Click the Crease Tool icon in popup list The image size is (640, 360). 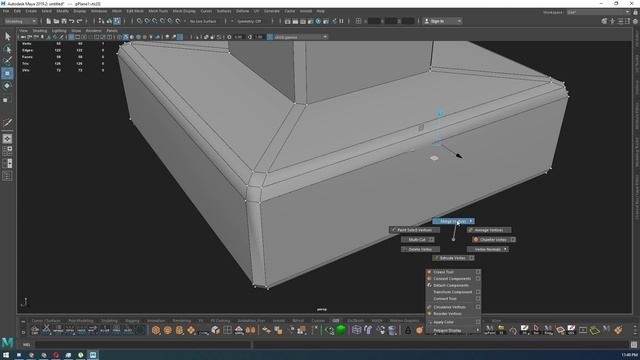coord(429,272)
